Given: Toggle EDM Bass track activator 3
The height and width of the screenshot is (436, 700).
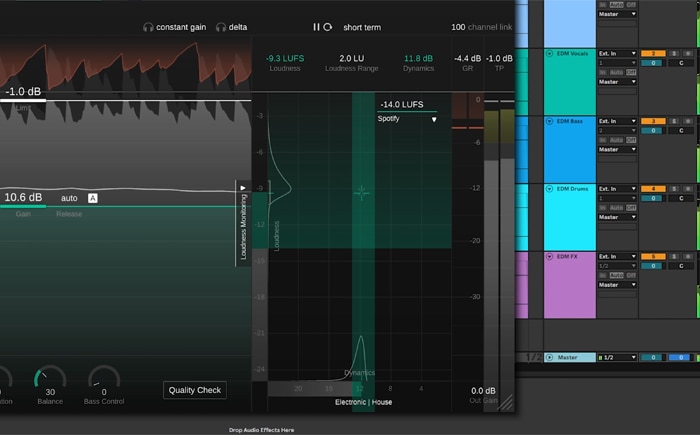Looking at the screenshot, I should coord(653,121).
